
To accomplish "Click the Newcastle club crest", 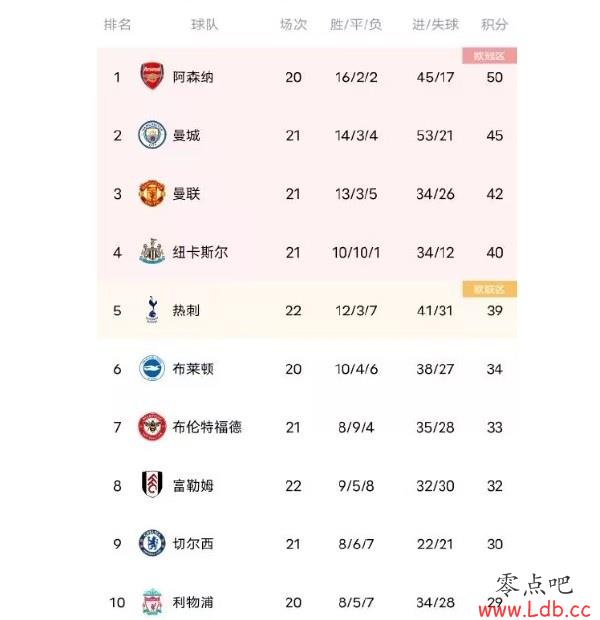I will [x=152, y=251].
